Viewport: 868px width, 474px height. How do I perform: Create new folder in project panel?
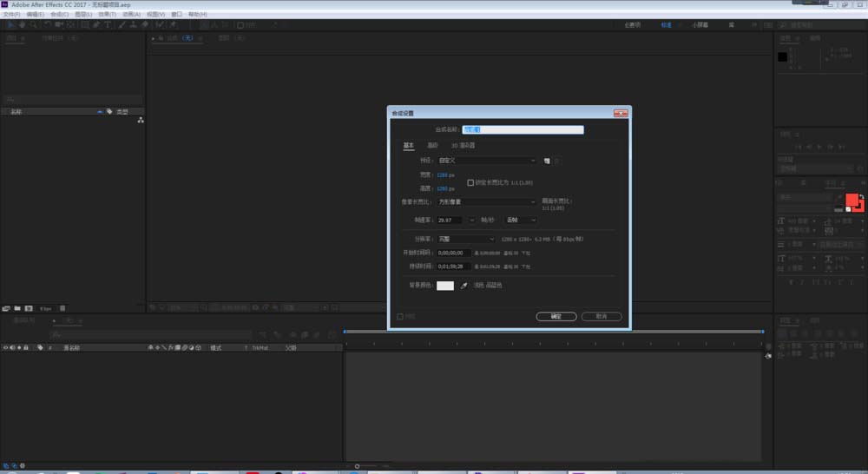coord(17,308)
